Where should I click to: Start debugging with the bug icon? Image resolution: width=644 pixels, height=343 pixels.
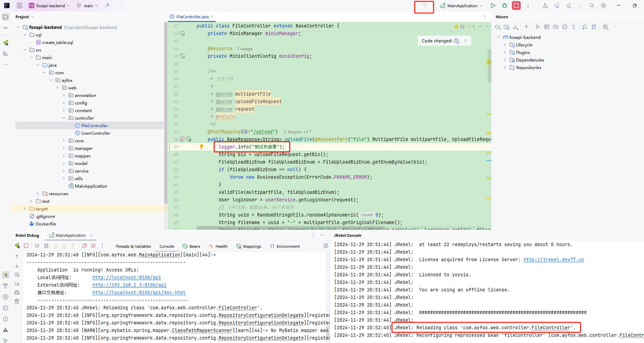tap(505, 5)
